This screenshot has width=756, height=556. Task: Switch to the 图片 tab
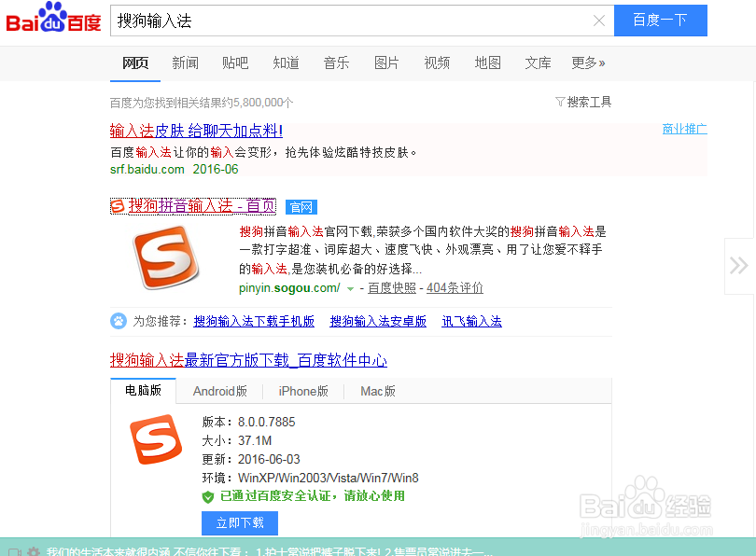click(386, 63)
